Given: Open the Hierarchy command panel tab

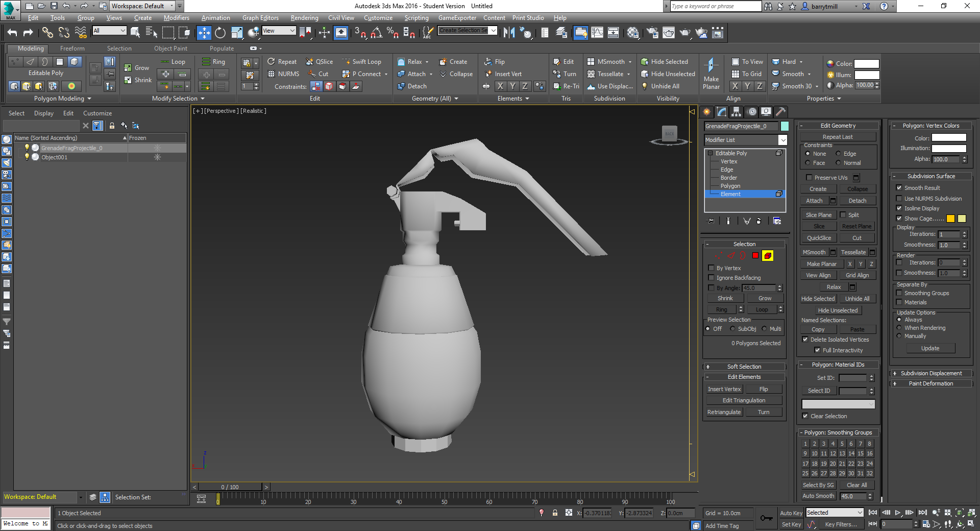Looking at the screenshot, I should click(736, 112).
